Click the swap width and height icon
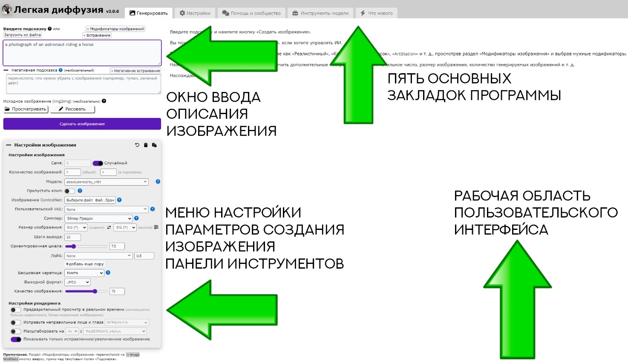 coord(109,228)
